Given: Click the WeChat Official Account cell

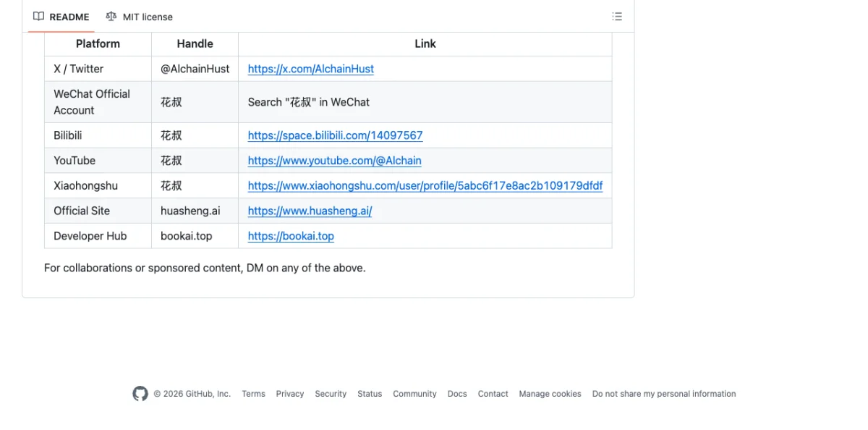Looking at the screenshot, I should 98,102.
